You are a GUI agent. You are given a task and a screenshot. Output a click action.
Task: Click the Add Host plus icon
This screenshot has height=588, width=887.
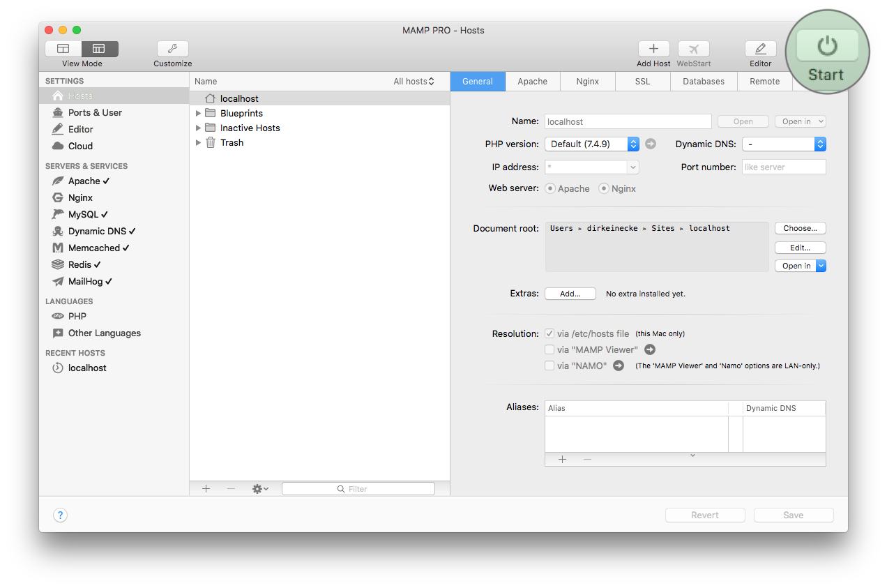(x=653, y=49)
